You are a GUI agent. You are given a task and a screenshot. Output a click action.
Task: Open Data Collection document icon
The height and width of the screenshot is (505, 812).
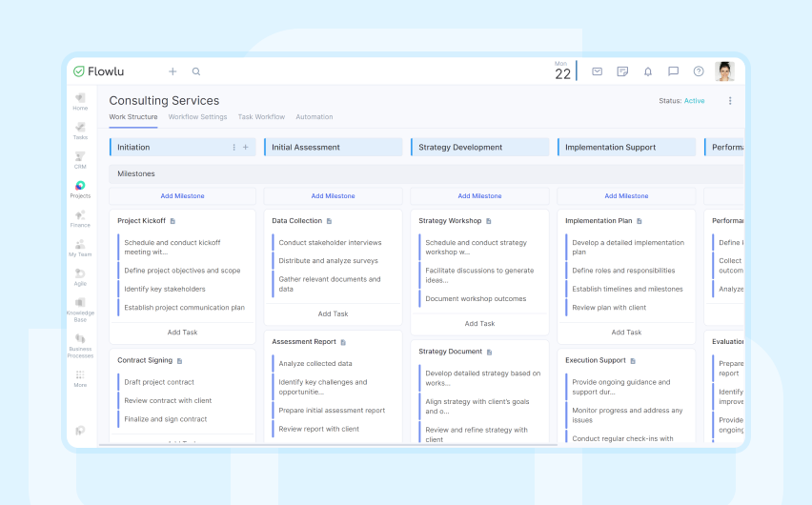point(330,221)
